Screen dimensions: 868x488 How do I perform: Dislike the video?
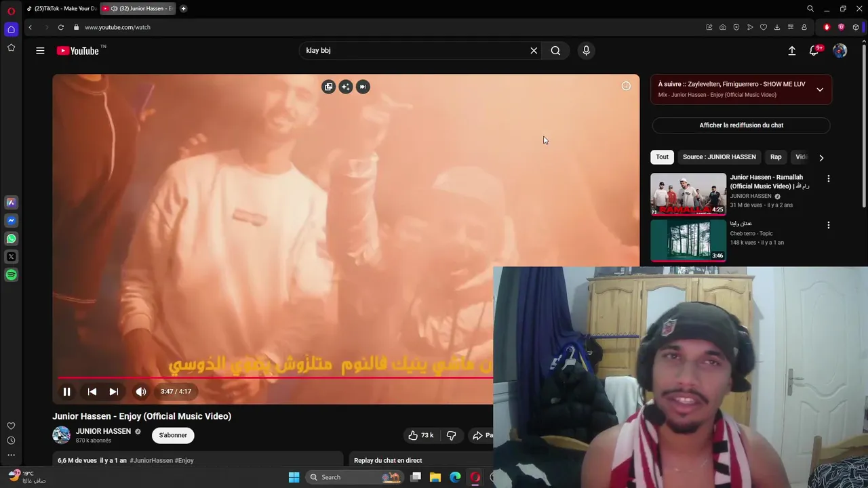(x=451, y=435)
